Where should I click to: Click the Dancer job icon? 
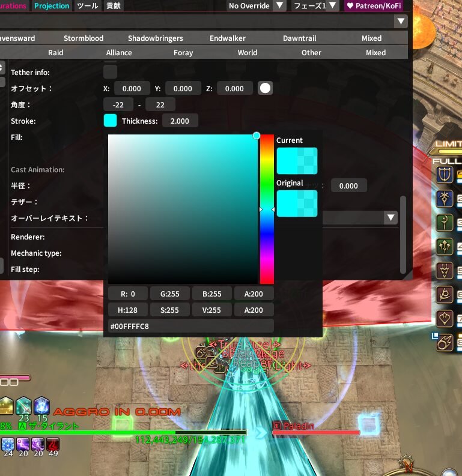445,318
